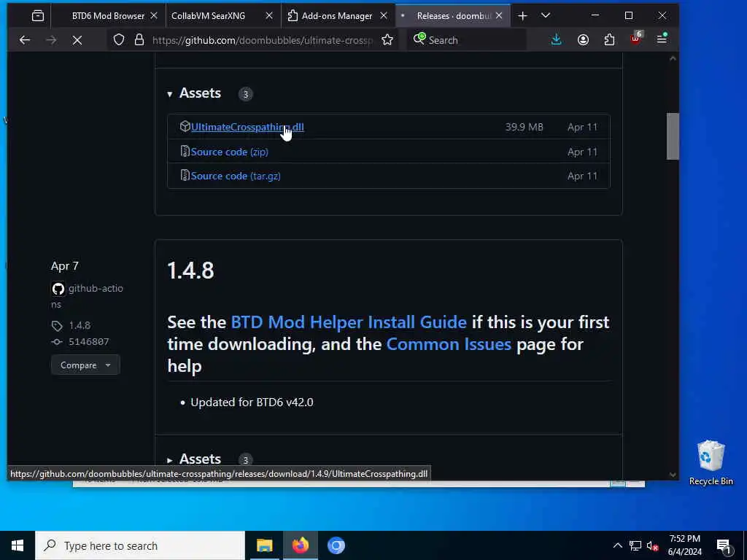Open Firefox application menu
This screenshot has width=747, height=560.
[x=662, y=39]
